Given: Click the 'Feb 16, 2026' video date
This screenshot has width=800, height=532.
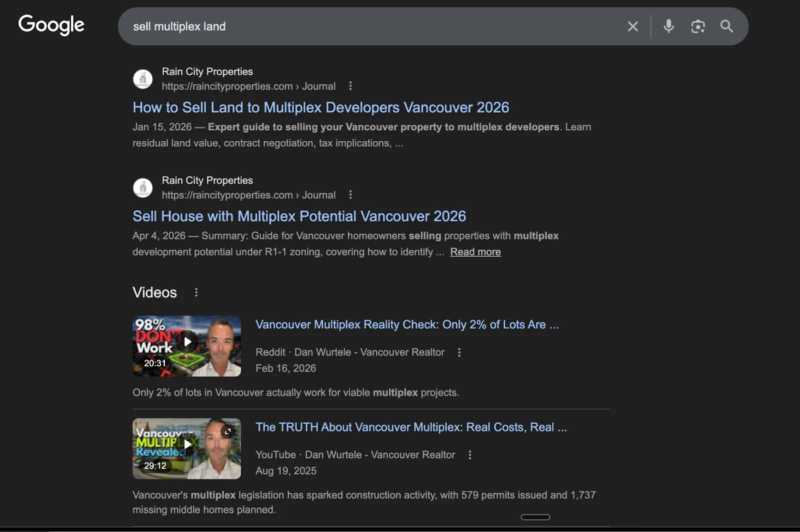Looking at the screenshot, I should pos(286,368).
